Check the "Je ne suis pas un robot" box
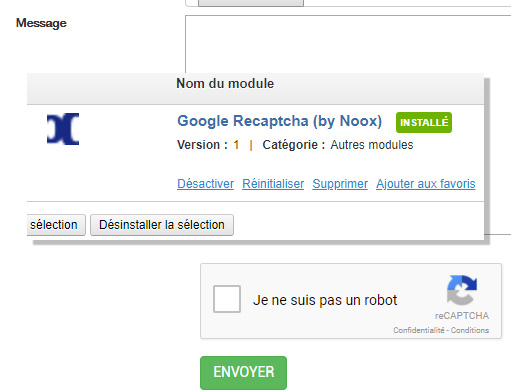Viewport: 511px width, 392px height. point(227,299)
